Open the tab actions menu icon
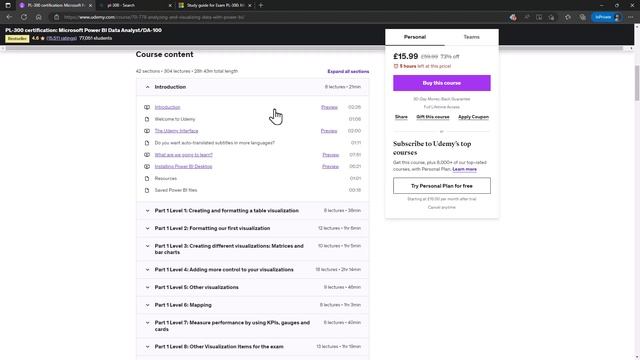Viewport: 640px width, 360px height. [8, 5]
